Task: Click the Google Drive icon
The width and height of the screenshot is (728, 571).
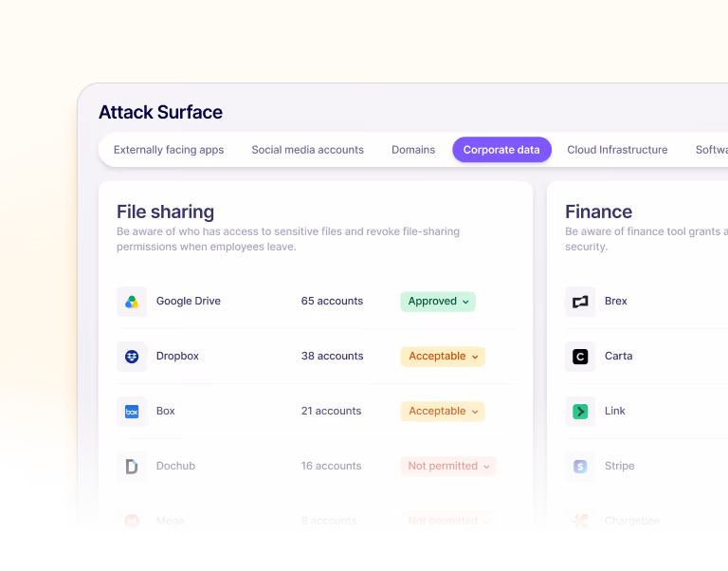Action: [x=132, y=302]
